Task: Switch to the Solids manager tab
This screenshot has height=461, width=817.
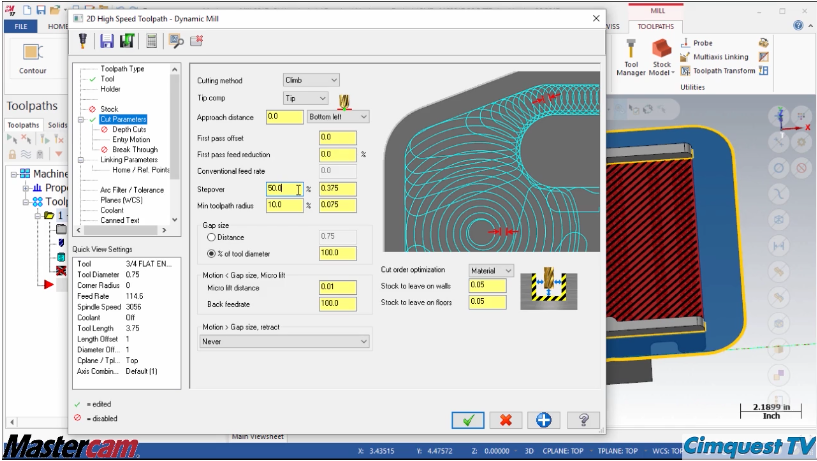Action: point(57,125)
